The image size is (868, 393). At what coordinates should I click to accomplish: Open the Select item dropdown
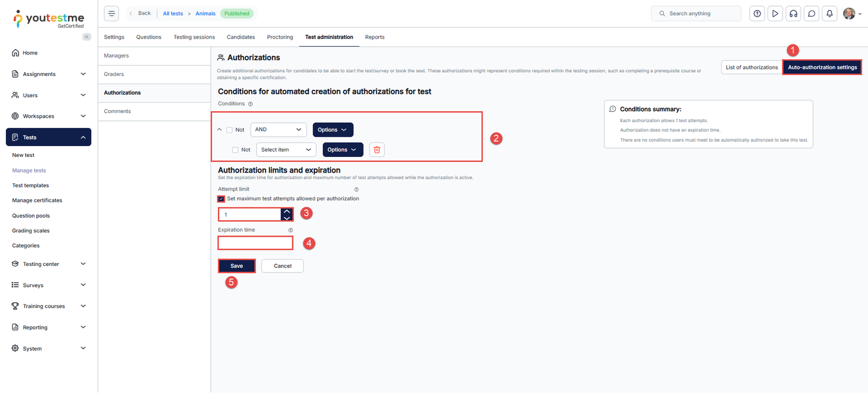click(x=286, y=150)
